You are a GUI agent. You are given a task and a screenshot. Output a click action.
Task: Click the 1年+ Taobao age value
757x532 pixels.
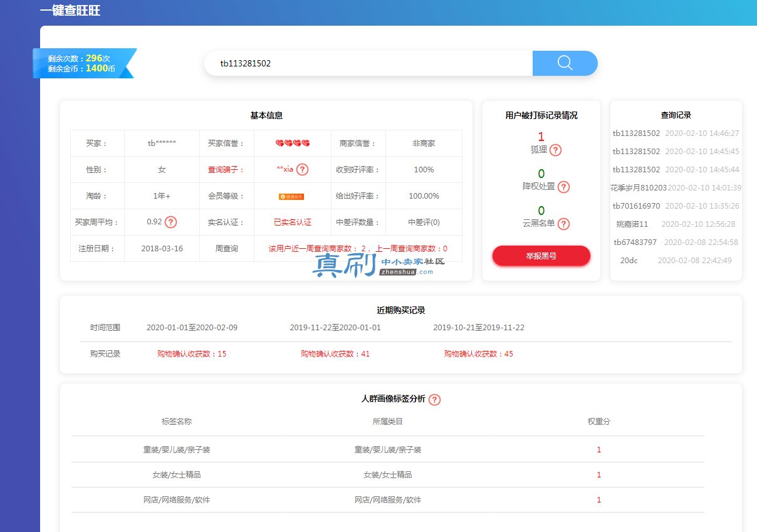[x=162, y=196]
